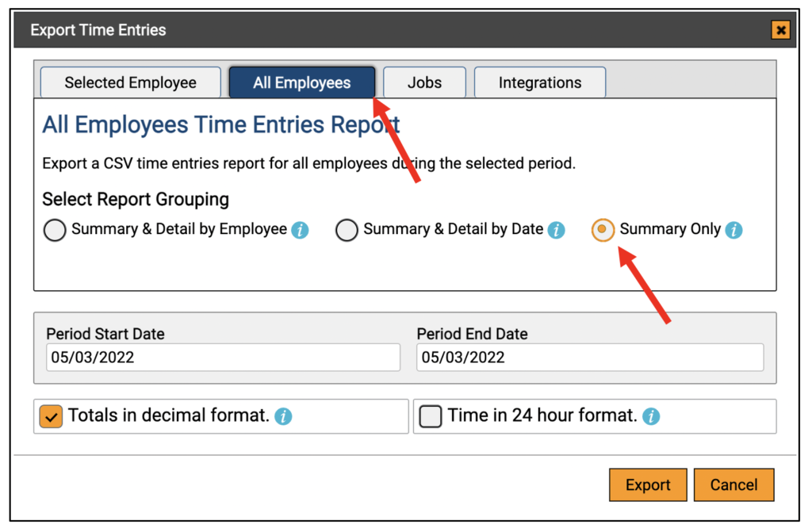The image size is (812, 532).
Task: Select the Summary Only radio button
Action: (x=603, y=230)
